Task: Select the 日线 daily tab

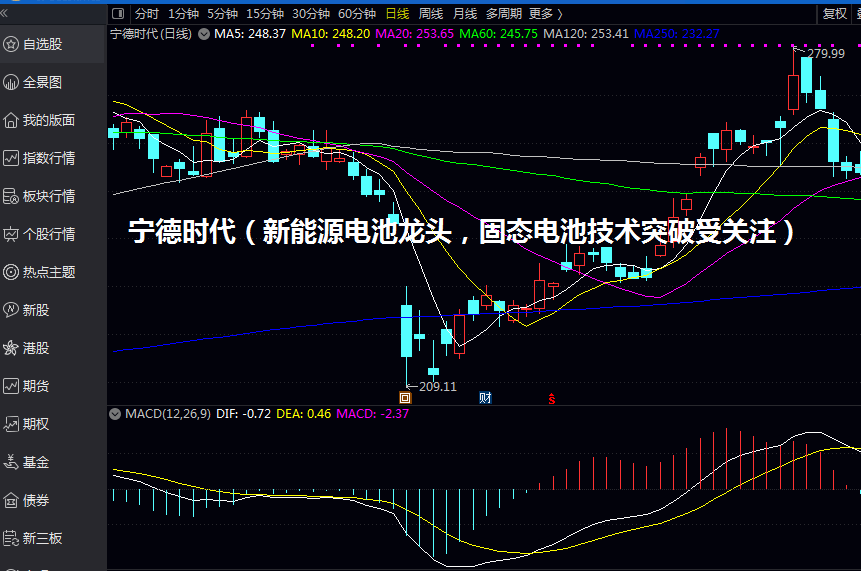Action: pos(398,14)
